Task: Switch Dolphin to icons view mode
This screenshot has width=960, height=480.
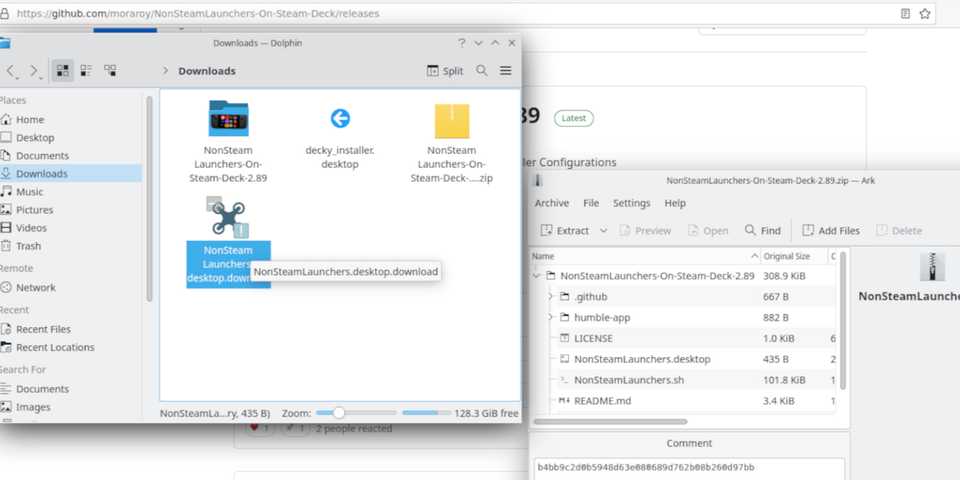Action: pos(63,71)
